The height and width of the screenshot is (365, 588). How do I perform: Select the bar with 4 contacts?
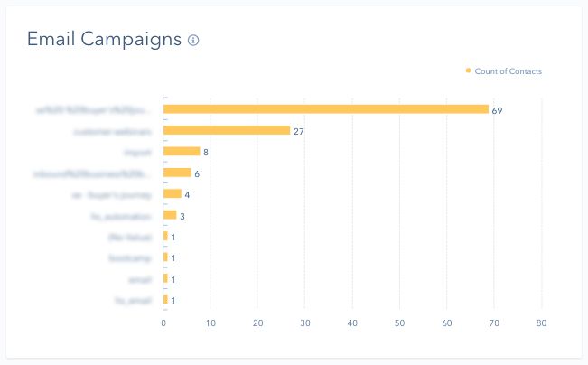pyautogui.click(x=173, y=193)
